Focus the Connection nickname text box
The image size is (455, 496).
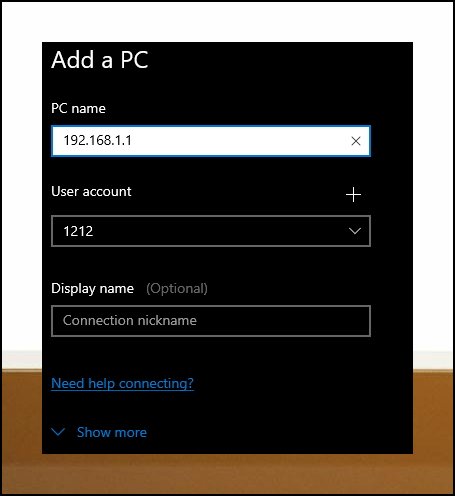(211, 321)
